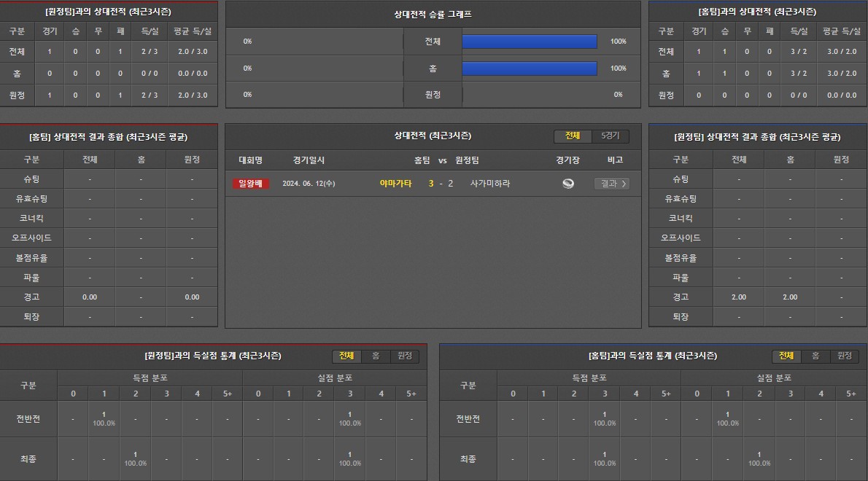Open match details with the 결과 button

click(611, 184)
